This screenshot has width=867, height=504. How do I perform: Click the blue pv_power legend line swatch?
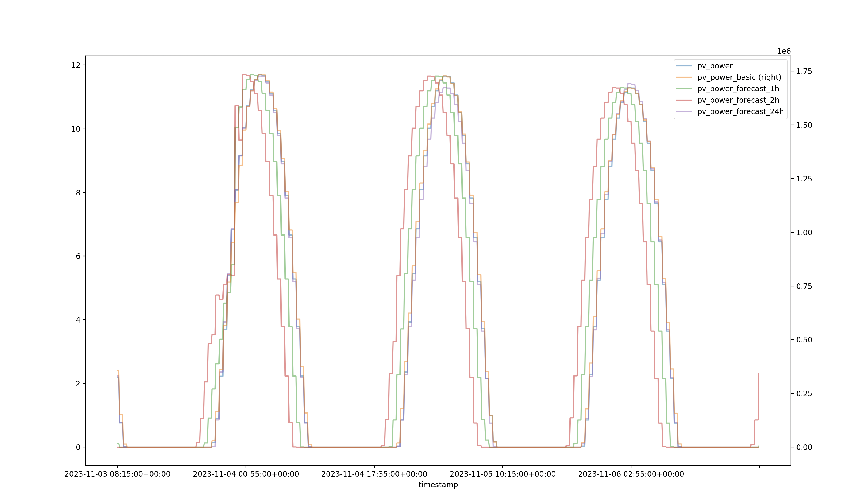[x=684, y=66]
